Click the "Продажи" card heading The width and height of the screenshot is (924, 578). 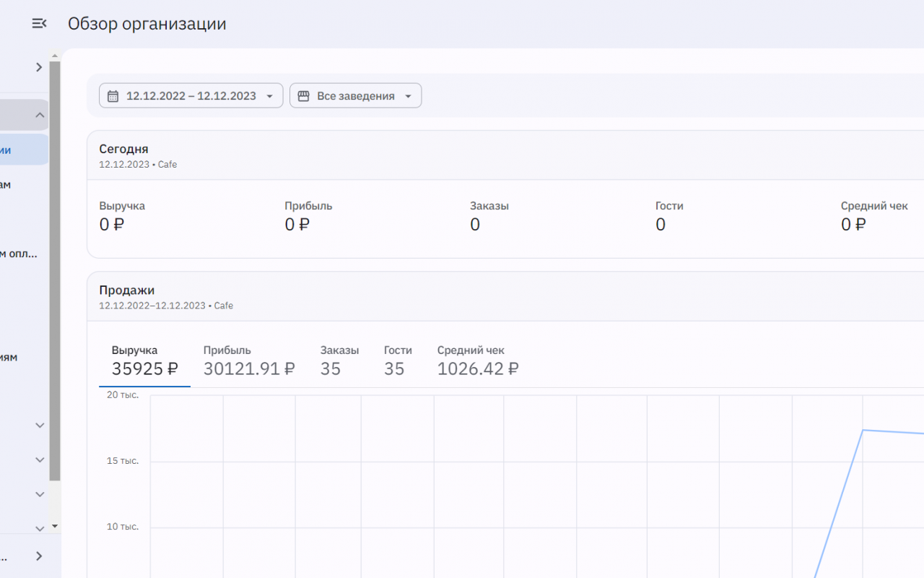[127, 290]
